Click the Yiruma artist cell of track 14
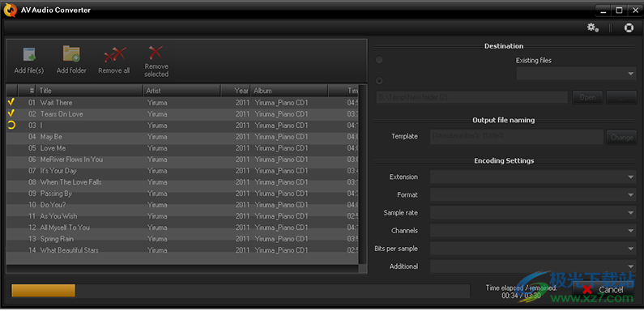Image resolution: width=644 pixels, height=311 pixels. (157, 249)
